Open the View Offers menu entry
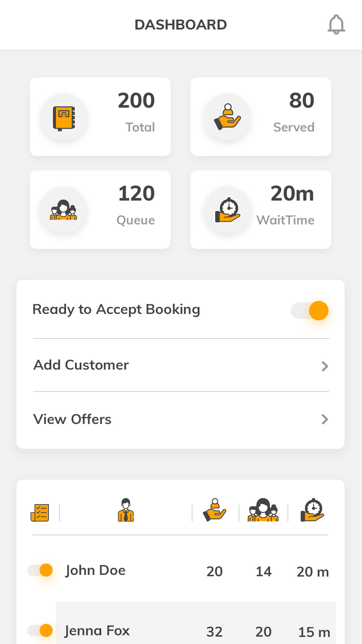The width and height of the screenshot is (362, 644). pyautogui.click(x=72, y=419)
